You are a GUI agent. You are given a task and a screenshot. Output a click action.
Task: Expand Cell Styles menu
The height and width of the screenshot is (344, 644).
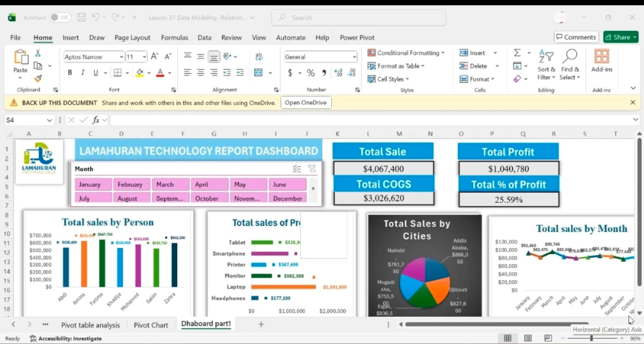tap(388, 79)
